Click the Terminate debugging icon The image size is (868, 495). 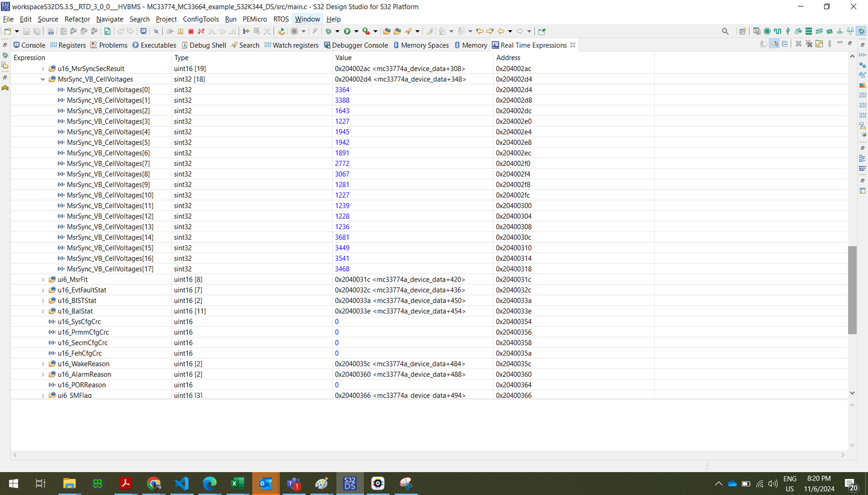click(191, 31)
